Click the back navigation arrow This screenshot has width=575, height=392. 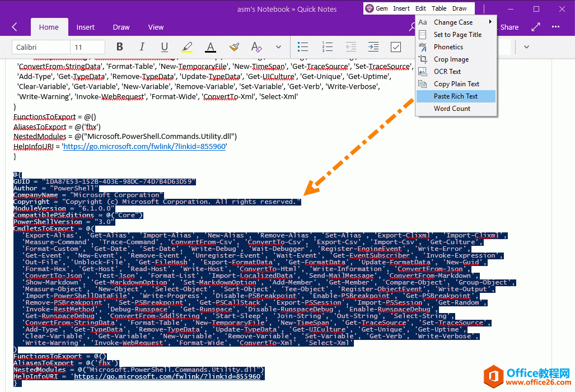[x=15, y=27]
